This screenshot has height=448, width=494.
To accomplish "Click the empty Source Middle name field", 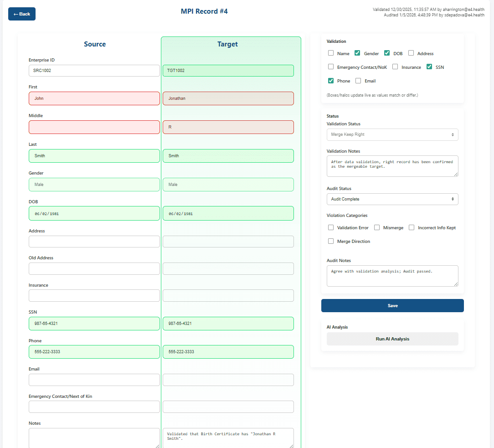I will click(94, 127).
